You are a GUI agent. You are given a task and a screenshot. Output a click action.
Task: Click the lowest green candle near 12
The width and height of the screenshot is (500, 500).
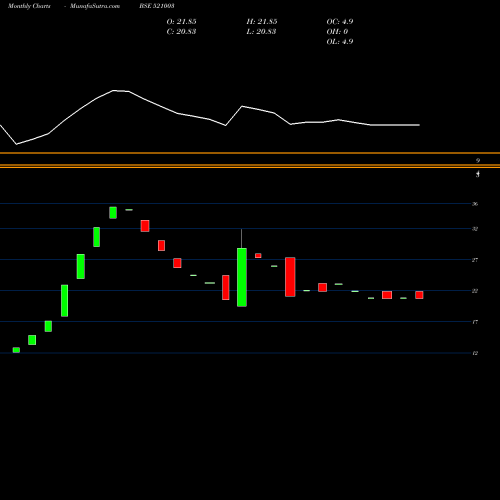(x=16, y=350)
